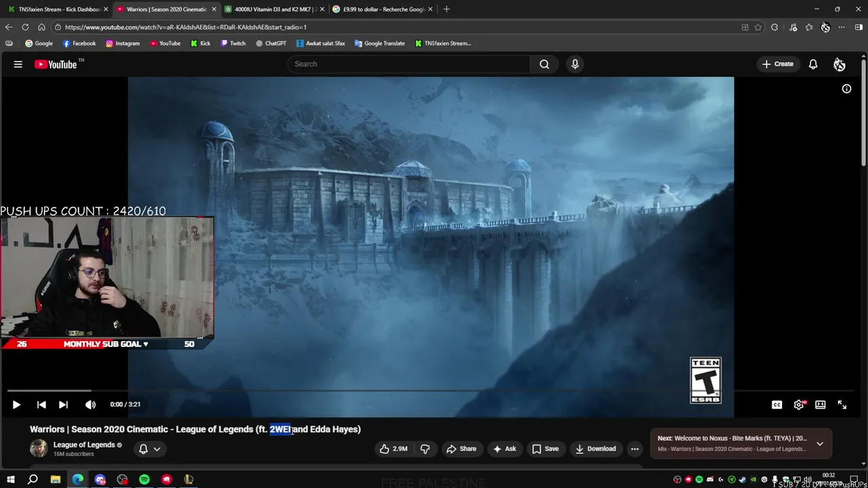Click the Create button
868x488 pixels.
[777, 64]
